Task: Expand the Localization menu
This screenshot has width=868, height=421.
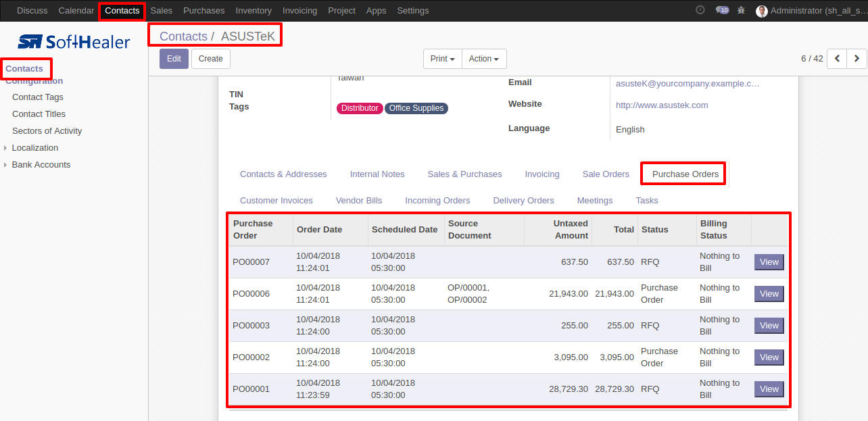Action: tap(34, 148)
